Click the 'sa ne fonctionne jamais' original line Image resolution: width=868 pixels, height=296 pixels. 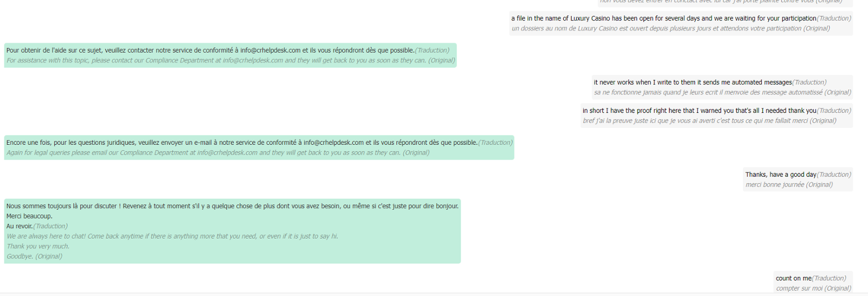click(722, 92)
